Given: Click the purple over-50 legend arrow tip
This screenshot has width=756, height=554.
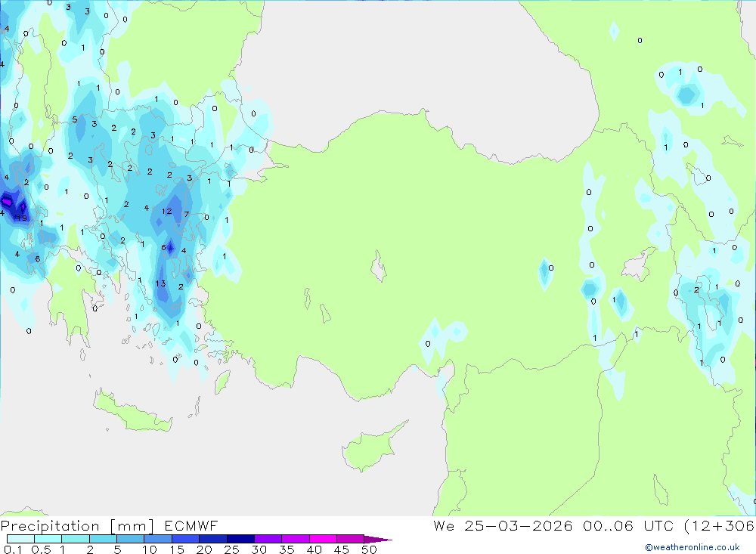Looking at the screenshot, I should (379, 540).
